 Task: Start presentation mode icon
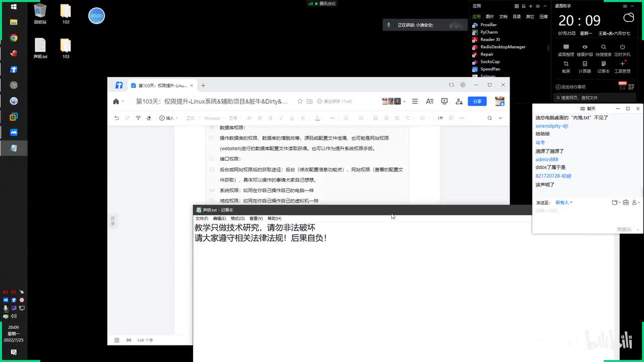click(x=444, y=101)
